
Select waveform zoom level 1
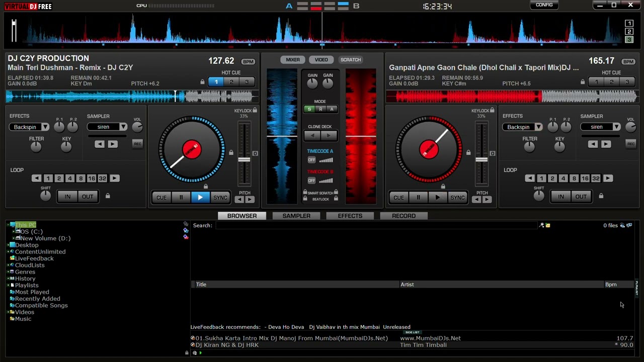pyautogui.click(x=629, y=24)
